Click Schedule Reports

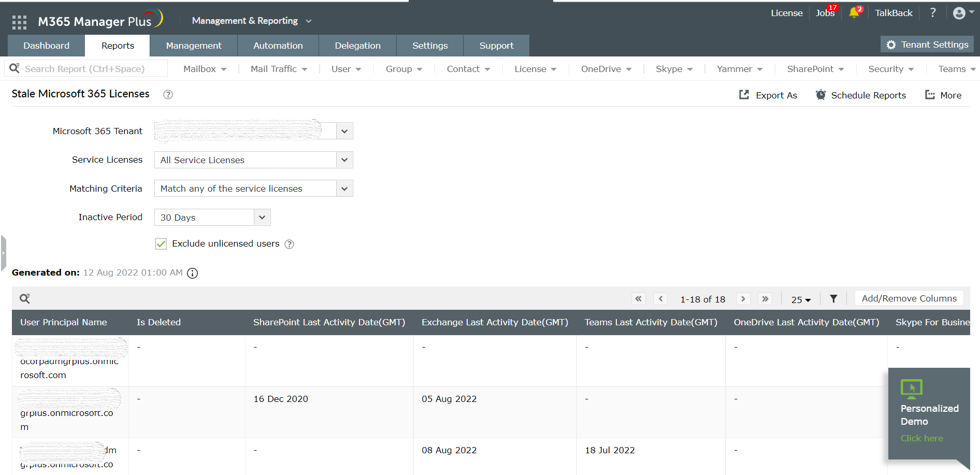pyautogui.click(x=861, y=95)
